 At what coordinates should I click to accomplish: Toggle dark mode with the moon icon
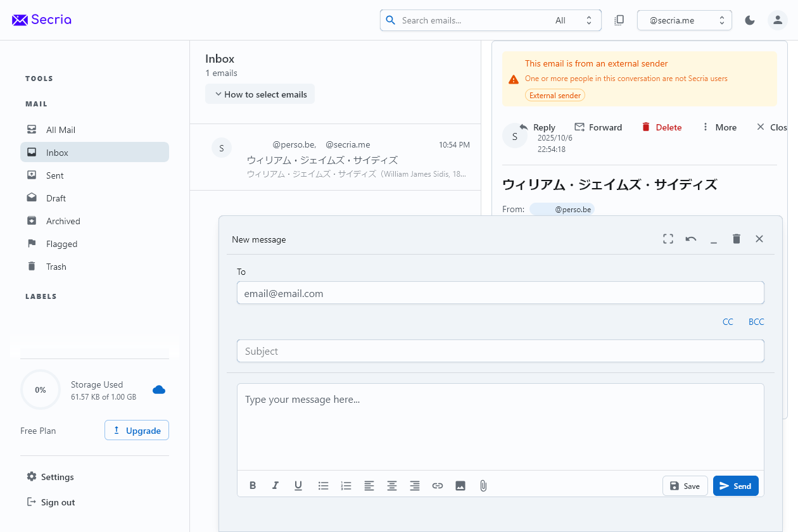click(x=750, y=20)
